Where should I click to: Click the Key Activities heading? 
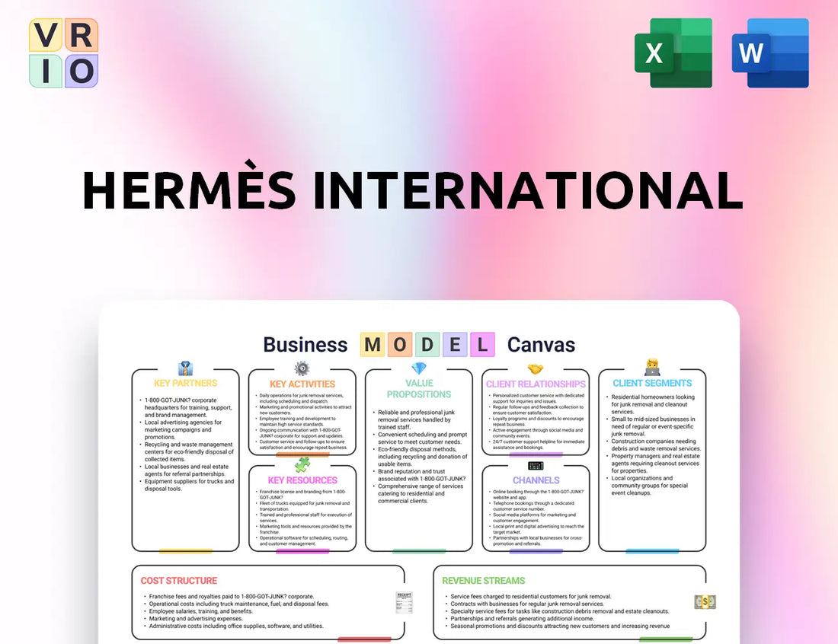click(302, 384)
